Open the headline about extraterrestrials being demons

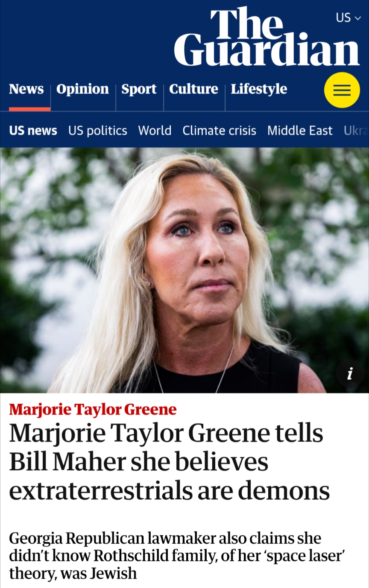coord(170,462)
